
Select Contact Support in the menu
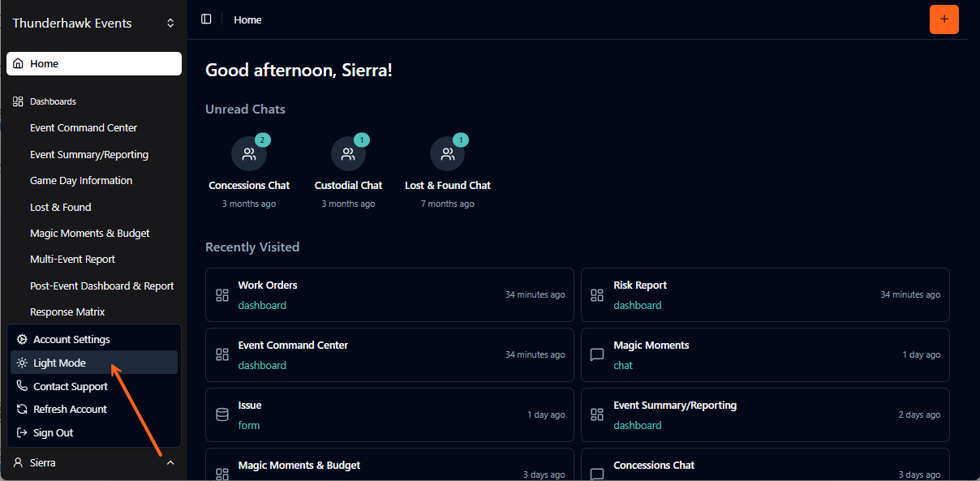(x=70, y=386)
